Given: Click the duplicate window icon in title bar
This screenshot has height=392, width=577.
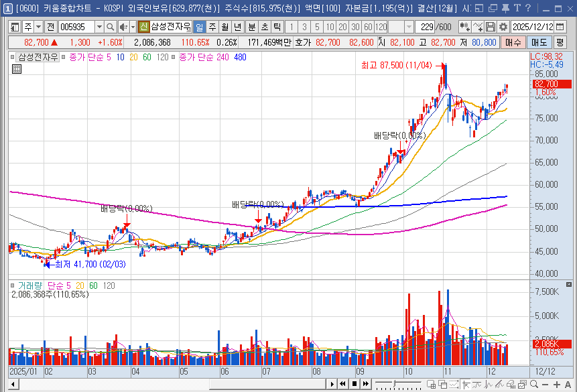Looking at the screenshot, I should point(493,8).
